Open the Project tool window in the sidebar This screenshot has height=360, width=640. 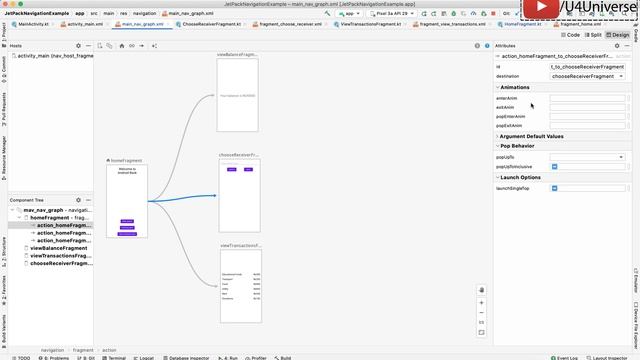4,35
